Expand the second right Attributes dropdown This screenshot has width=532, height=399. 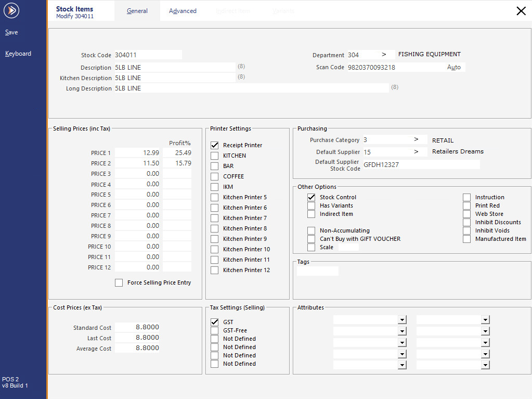click(486, 331)
